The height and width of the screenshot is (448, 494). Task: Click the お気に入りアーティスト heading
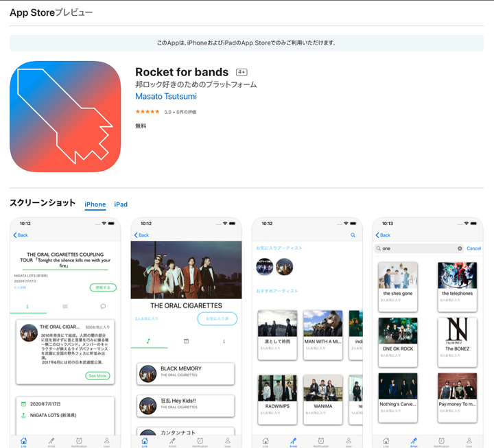tap(279, 248)
